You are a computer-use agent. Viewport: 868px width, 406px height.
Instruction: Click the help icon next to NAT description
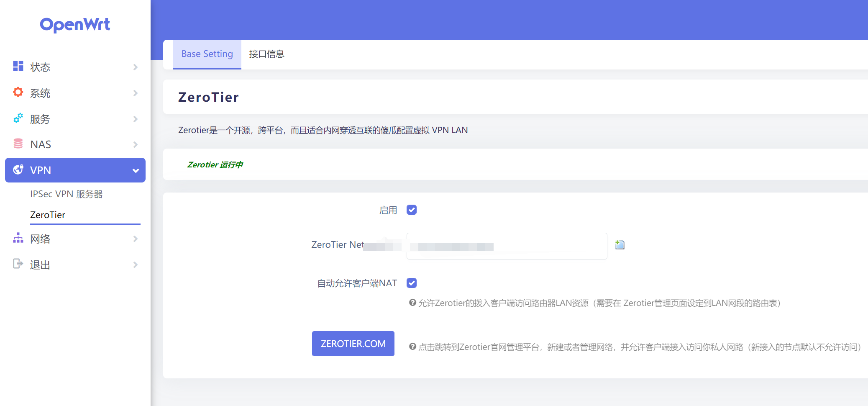pyautogui.click(x=413, y=303)
